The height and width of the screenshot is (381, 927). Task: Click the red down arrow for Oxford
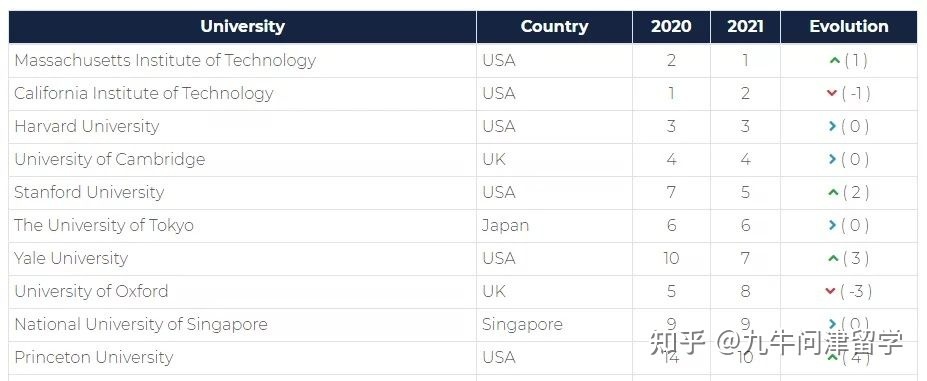[x=830, y=291]
